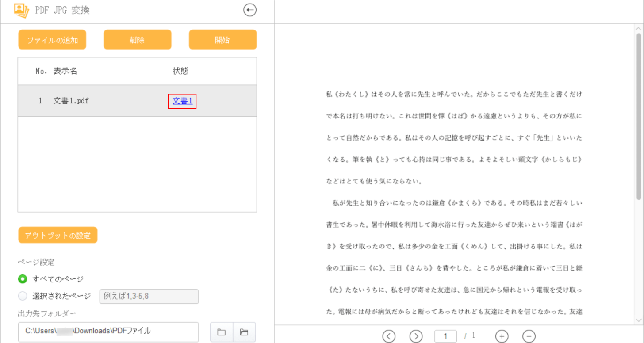This screenshot has height=343, width=644.
Task: Go to the next page with the right arrow
Action: [416, 336]
